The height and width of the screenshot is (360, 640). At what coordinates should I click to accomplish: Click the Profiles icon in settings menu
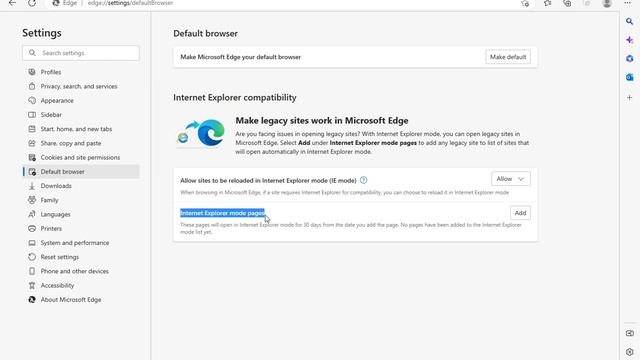coord(32,72)
